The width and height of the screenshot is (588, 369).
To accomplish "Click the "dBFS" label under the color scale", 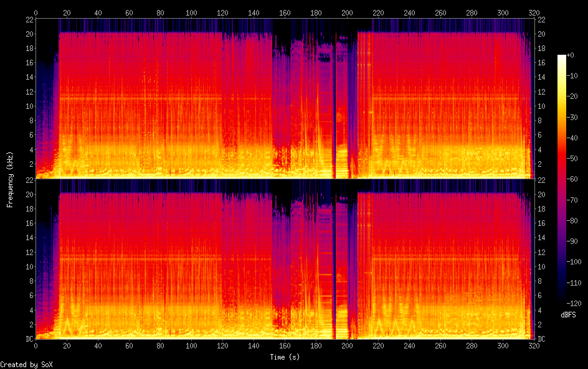I will pos(568,315).
